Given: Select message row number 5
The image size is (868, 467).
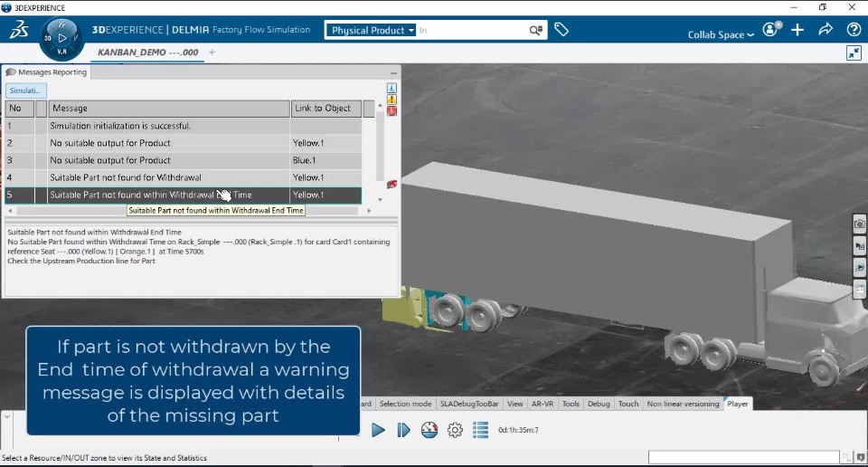Looking at the screenshot, I should (x=184, y=195).
